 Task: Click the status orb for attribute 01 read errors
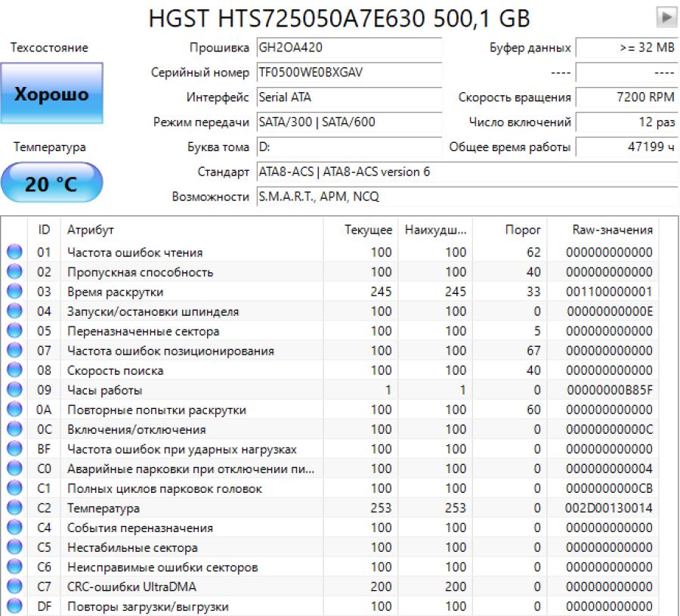click(x=14, y=252)
